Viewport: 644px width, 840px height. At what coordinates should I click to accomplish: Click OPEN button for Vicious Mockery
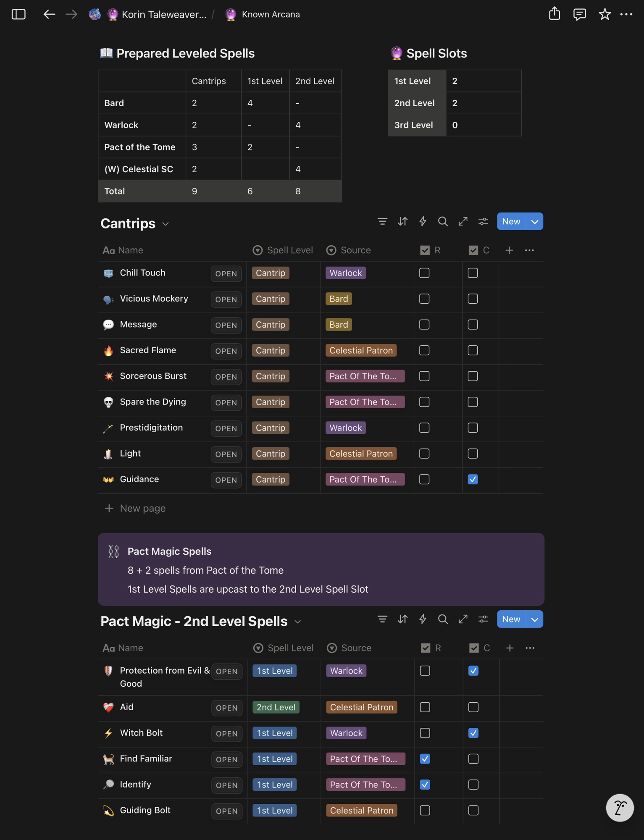coord(226,299)
